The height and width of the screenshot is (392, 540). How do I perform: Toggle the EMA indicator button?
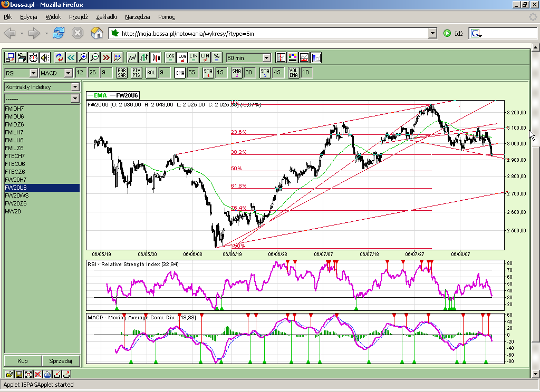tap(180, 73)
